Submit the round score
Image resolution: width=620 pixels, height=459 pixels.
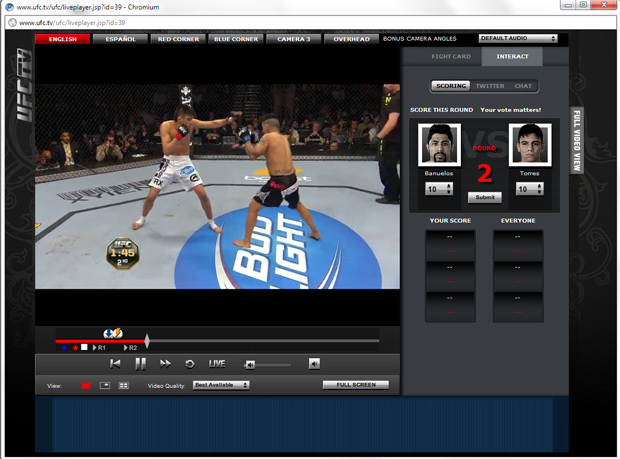pos(485,197)
